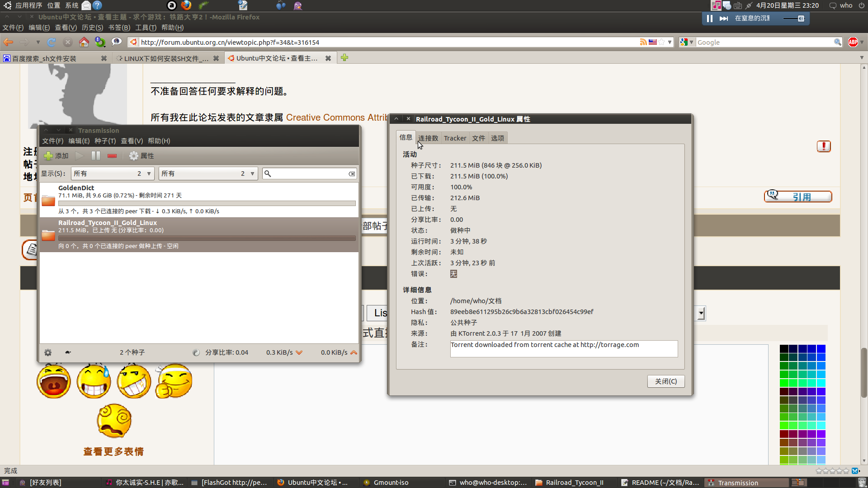This screenshot has width=868, height=488.
Task: Click the first laughing emoticon
Action: pos(54,381)
